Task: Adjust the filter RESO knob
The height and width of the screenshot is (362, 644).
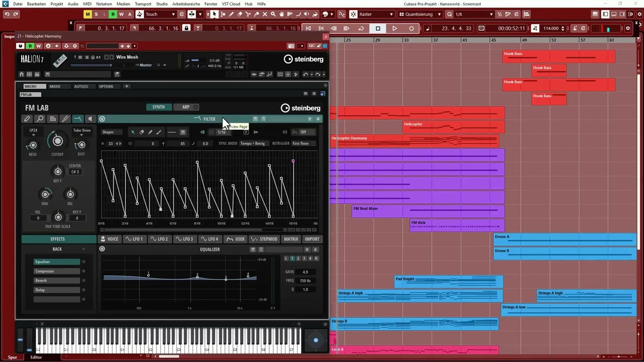Action: tap(33, 146)
